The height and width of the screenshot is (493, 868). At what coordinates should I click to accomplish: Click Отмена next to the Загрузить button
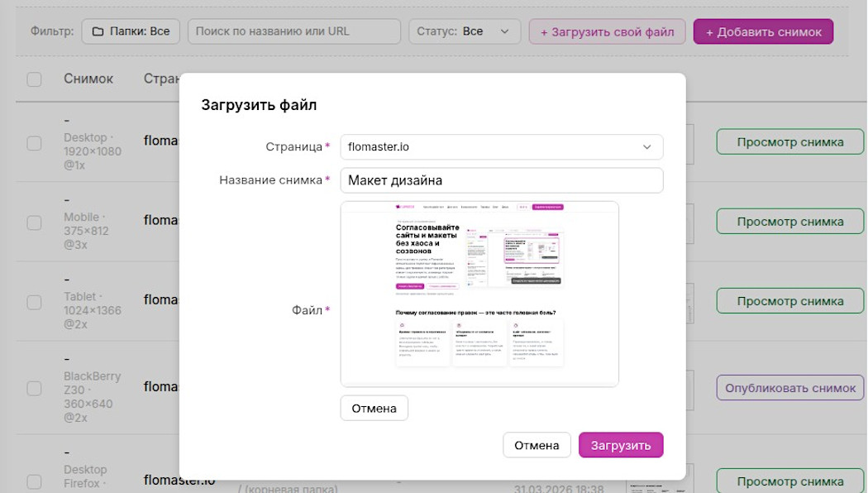coord(537,444)
